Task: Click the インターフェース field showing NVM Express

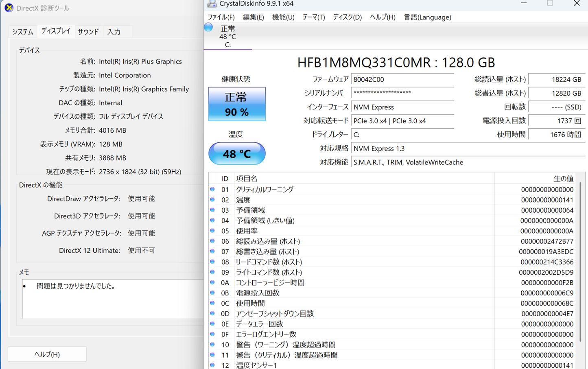Action: pos(402,107)
